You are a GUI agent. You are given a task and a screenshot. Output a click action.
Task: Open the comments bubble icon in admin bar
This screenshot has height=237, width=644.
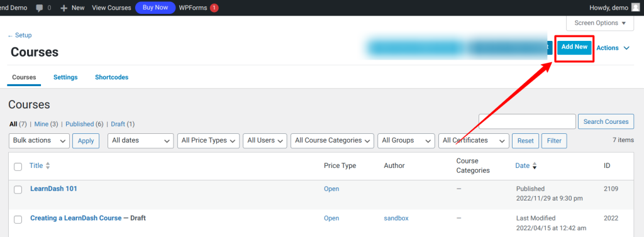(40, 8)
